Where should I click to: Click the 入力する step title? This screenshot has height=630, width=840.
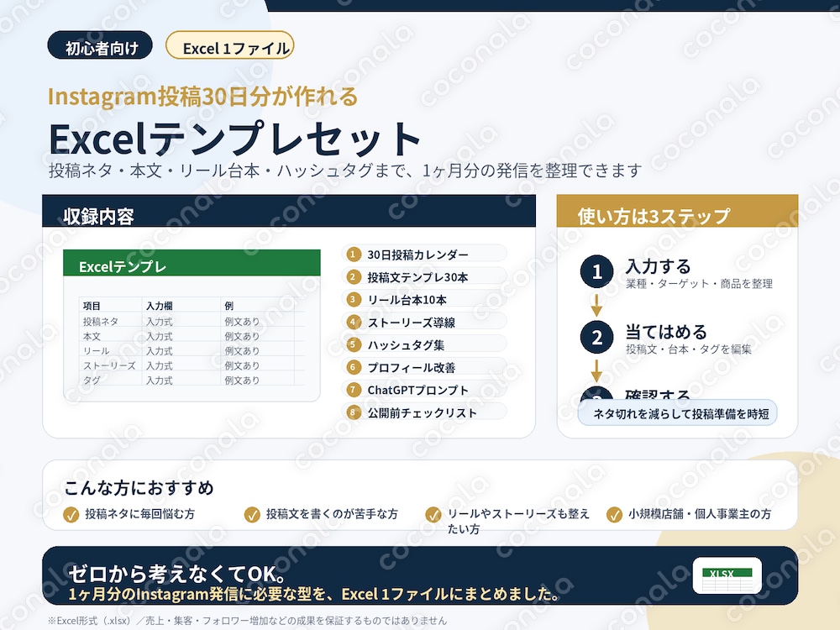tap(658, 265)
